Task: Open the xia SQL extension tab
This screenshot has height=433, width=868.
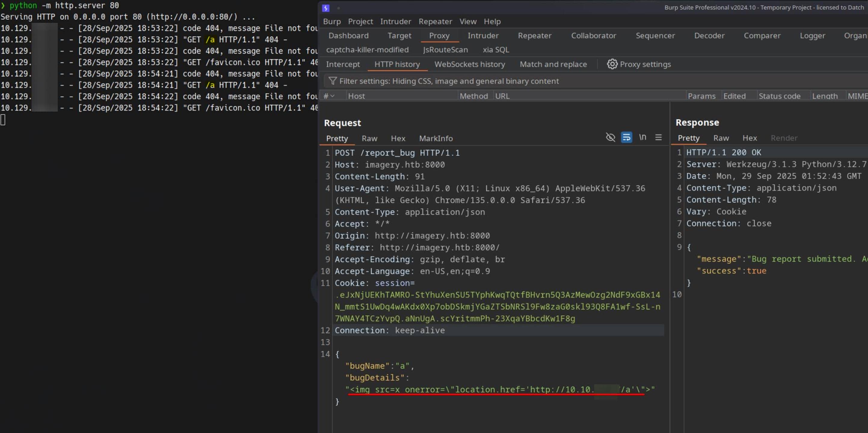Action: coord(496,50)
